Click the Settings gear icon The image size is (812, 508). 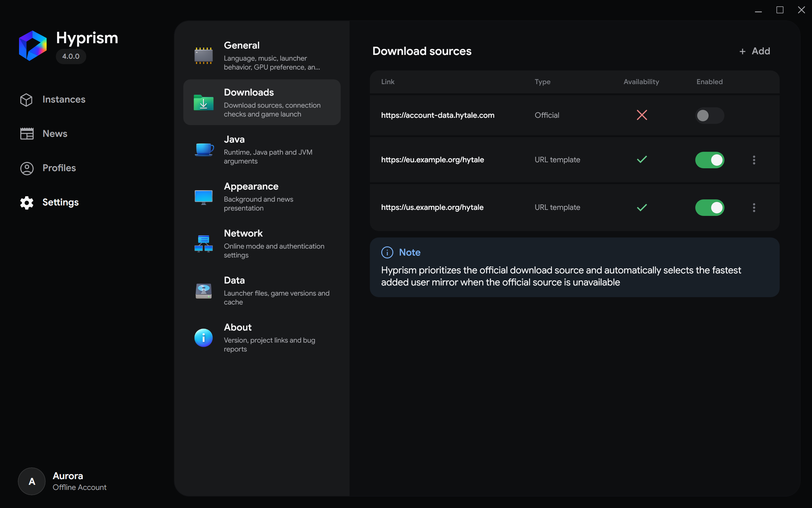tap(27, 203)
